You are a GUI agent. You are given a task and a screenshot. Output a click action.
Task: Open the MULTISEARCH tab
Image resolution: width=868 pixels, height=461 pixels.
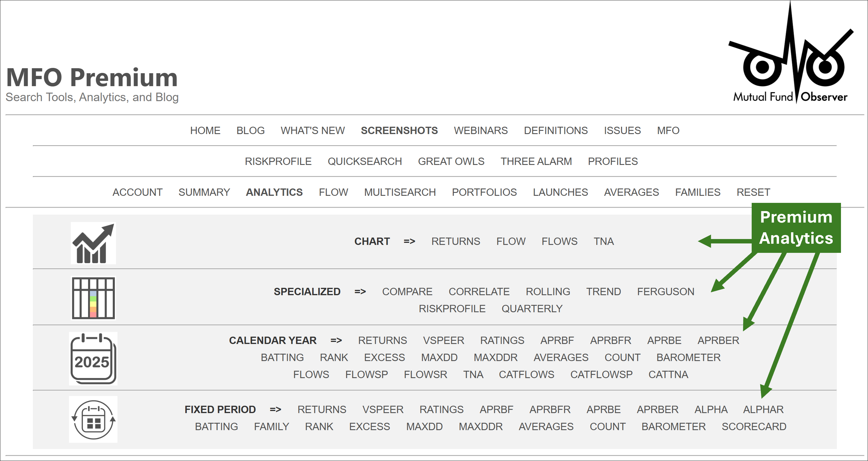tap(400, 192)
